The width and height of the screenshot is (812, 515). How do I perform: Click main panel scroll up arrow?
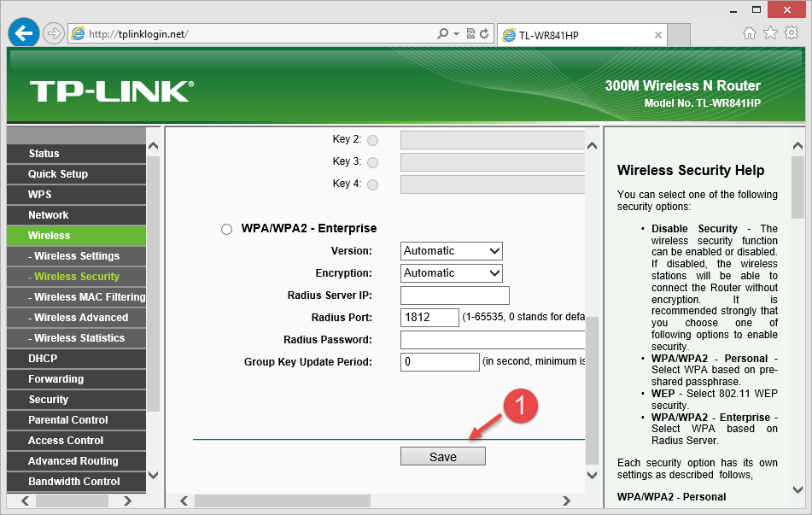[x=593, y=146]
